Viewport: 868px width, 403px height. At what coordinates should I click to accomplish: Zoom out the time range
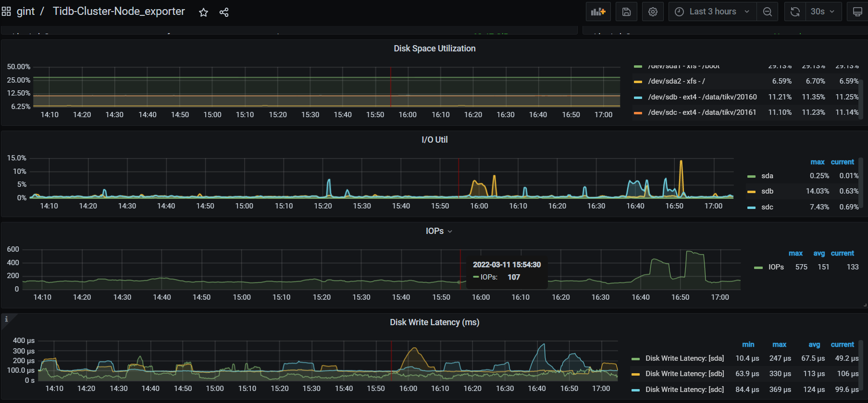tap(768, 12)
